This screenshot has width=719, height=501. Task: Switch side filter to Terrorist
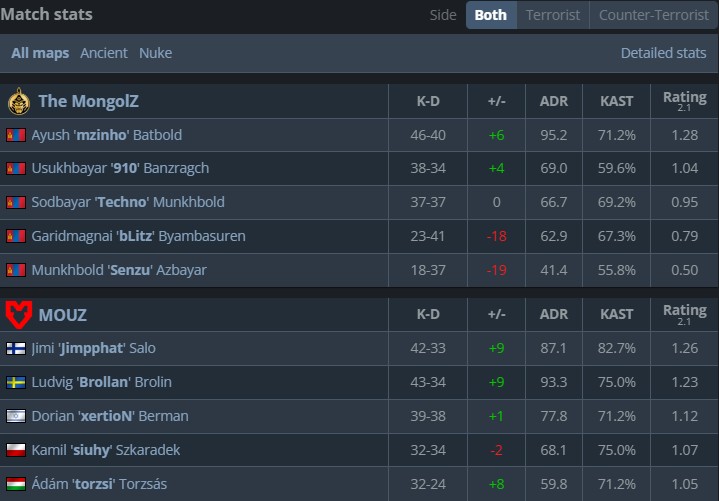(553, 15)
